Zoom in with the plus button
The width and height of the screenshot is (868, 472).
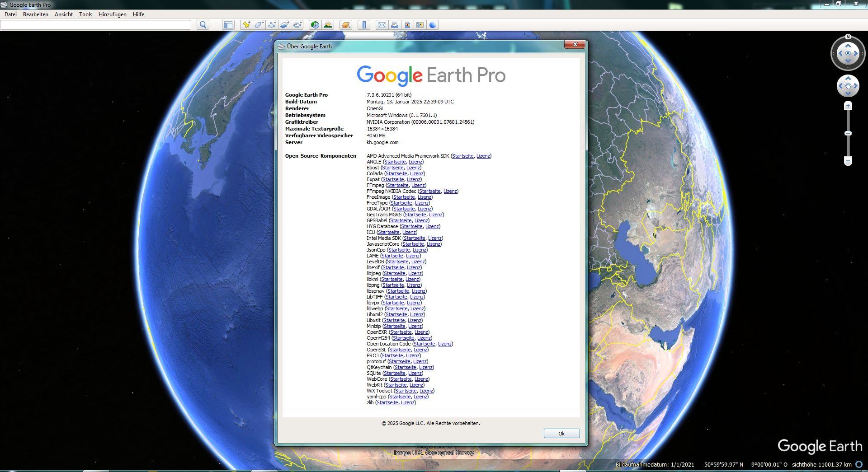(x=848, y=106)
